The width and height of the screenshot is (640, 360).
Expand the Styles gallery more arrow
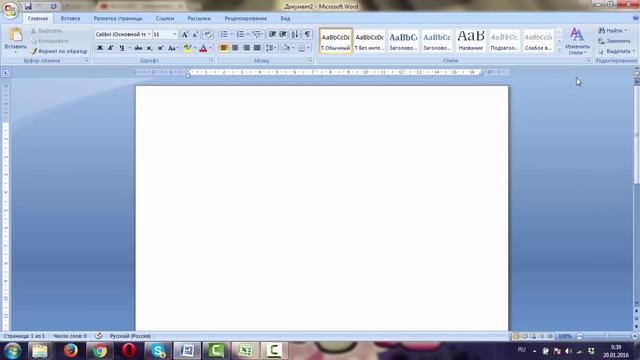pos(559,49)
